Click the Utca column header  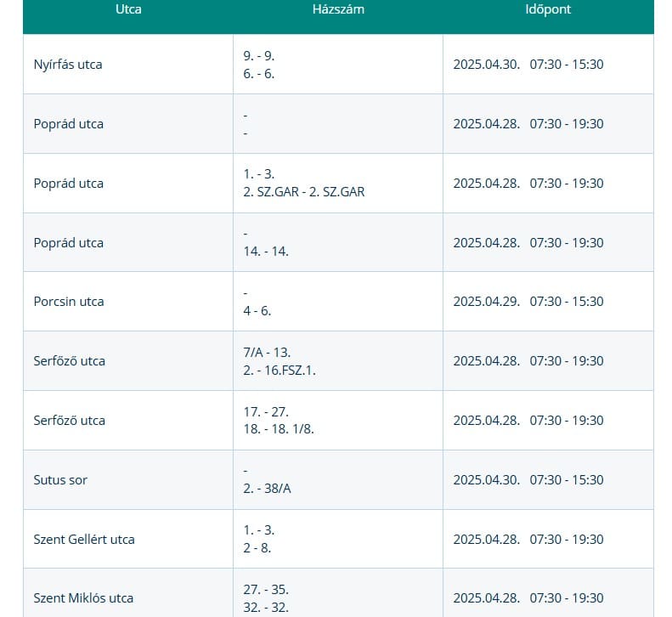click(128, 9)
